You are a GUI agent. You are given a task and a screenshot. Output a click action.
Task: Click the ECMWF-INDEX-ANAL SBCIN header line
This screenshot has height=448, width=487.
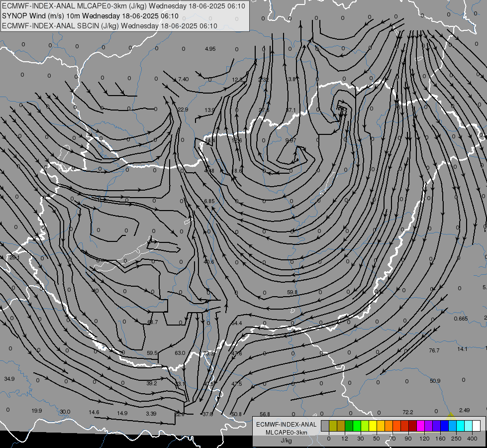pyautogui.click(x=109, y=26)
